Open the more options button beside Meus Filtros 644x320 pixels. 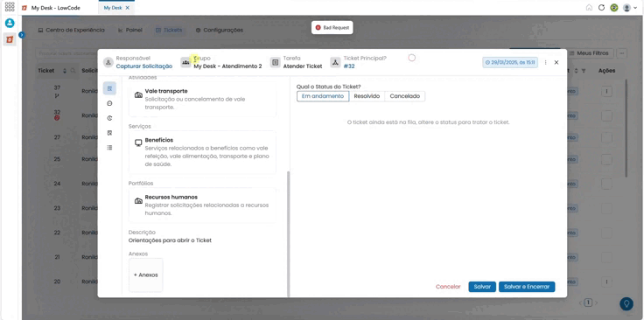click(622, 53)
